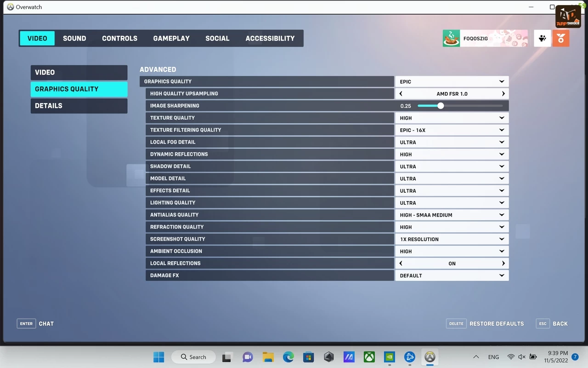Image resolution: width=588 pixels, height=368 pixels.
Task: Select the Graphics Quality sidebar section
Action: [79, 89]
